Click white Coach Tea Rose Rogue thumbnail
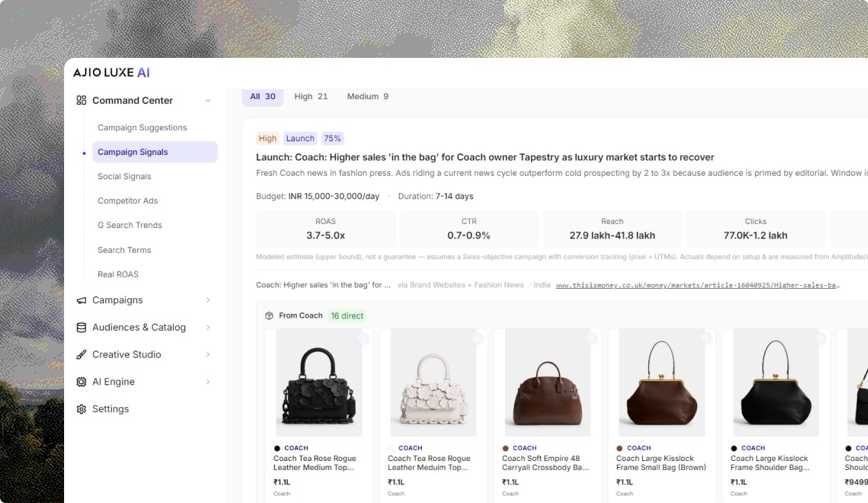 [433, 382]
